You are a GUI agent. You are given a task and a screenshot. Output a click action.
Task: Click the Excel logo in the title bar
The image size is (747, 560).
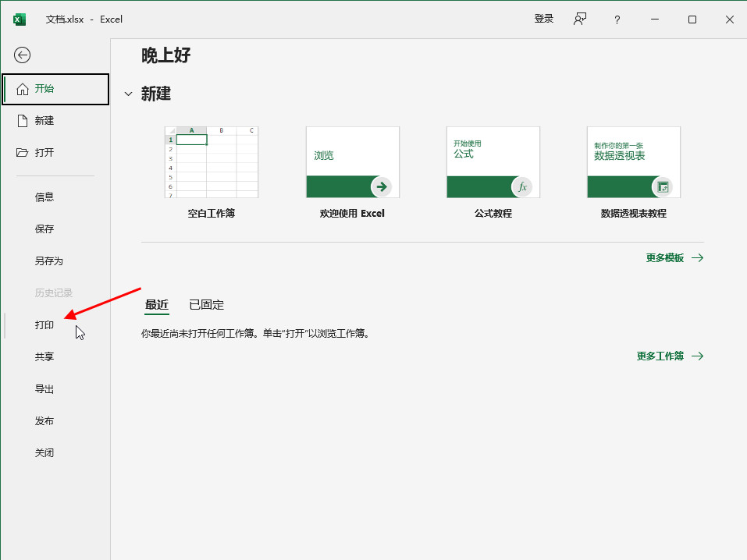[x=20, y=19]
